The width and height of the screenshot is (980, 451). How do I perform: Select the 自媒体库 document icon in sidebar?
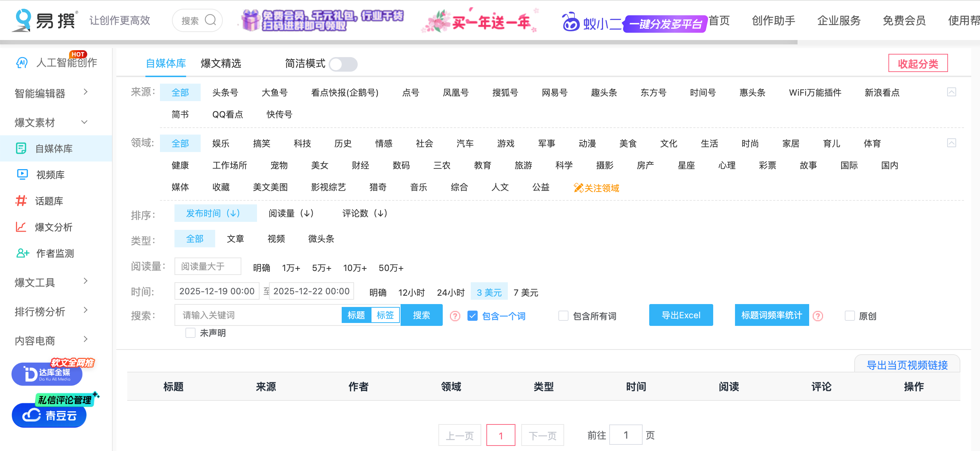[x=22, y=148]
